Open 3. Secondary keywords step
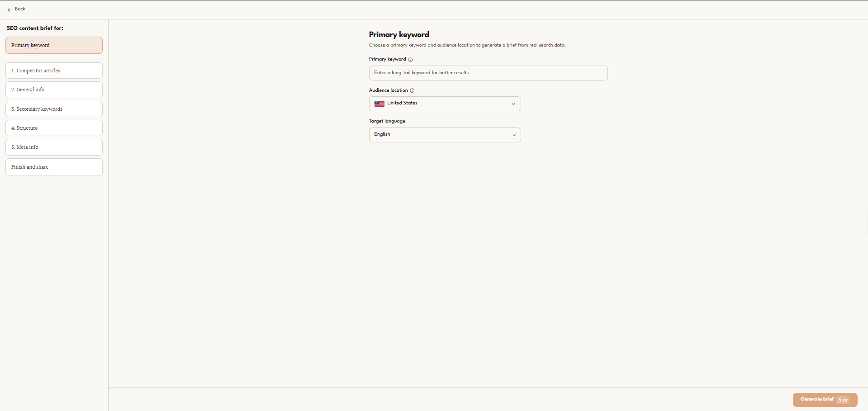868x411 pixels. point(54,109)
